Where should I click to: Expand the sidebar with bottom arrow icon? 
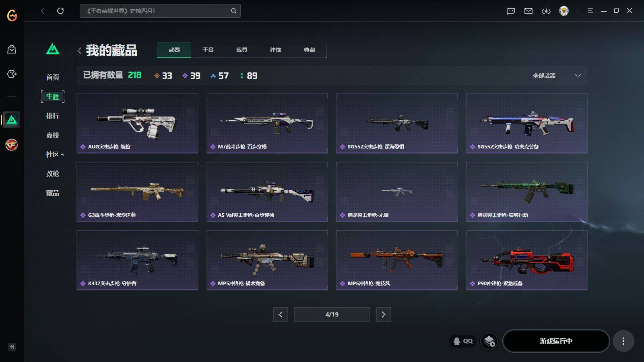[x=12, y=347]
